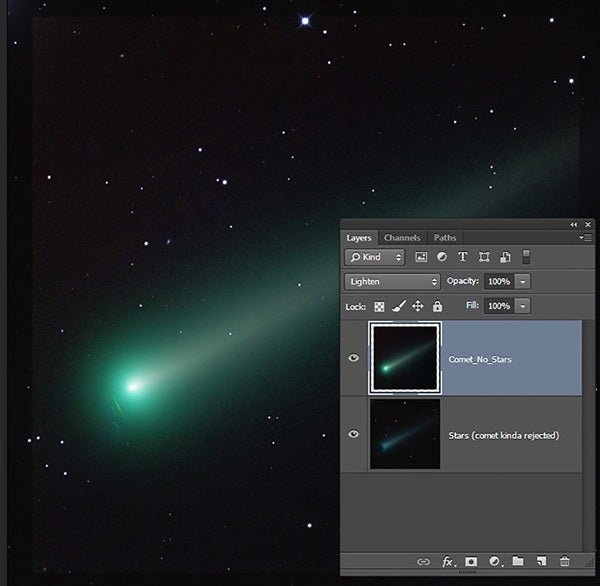Open the layer style fx menu
This screenshot has height=586, width=600.
pyautogui.click(x=448, y=562)
